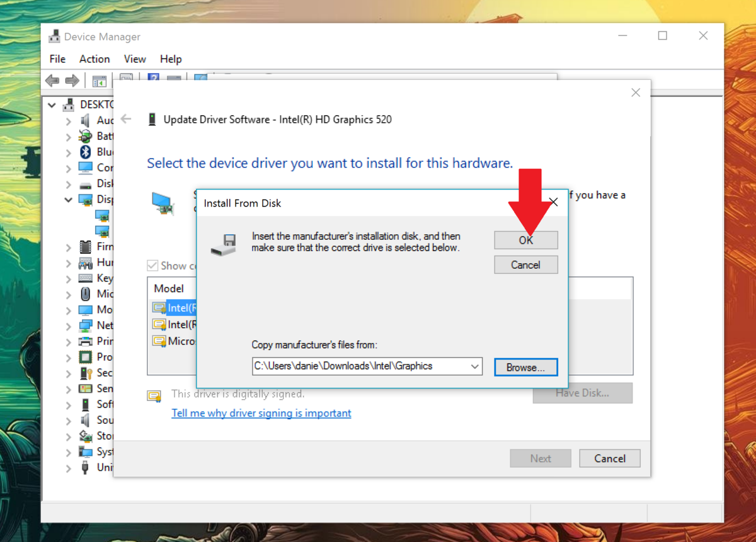
Task: Click the Model column header
Action: click(x=169, y=288)
